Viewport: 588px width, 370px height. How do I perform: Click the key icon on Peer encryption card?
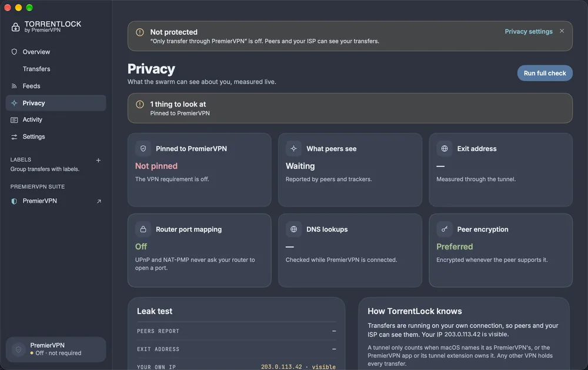pos(445,229)
